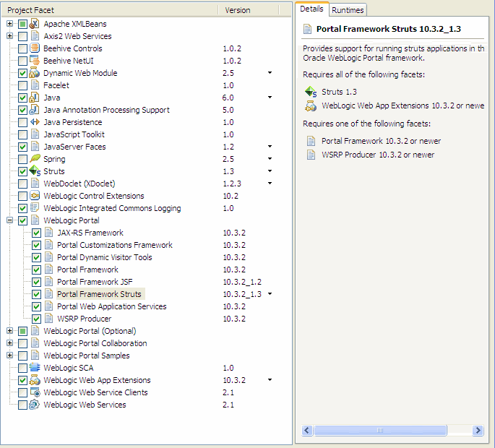Click the Project Facet column header
The image size is (495, 448).
pyautogui.click(x=110, y=10)
